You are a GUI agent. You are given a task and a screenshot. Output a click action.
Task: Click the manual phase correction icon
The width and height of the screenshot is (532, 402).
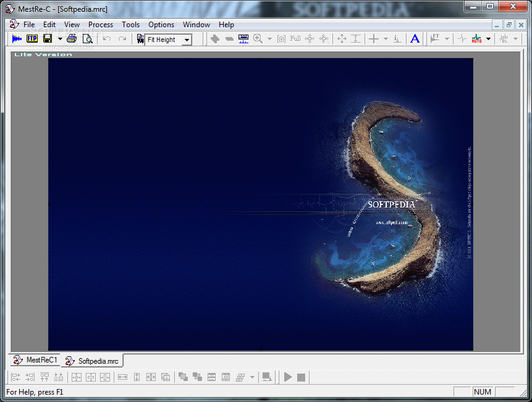coord(462,39)
